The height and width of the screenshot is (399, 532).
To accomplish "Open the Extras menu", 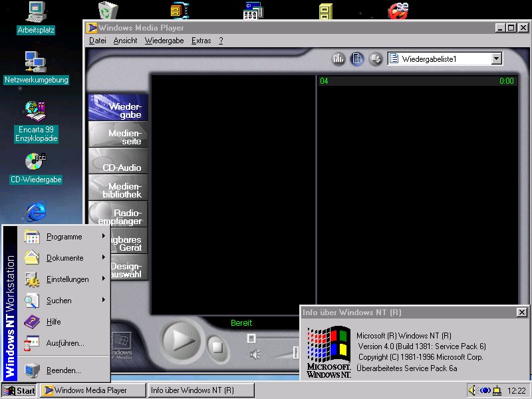I will click(x=201, y=41).
